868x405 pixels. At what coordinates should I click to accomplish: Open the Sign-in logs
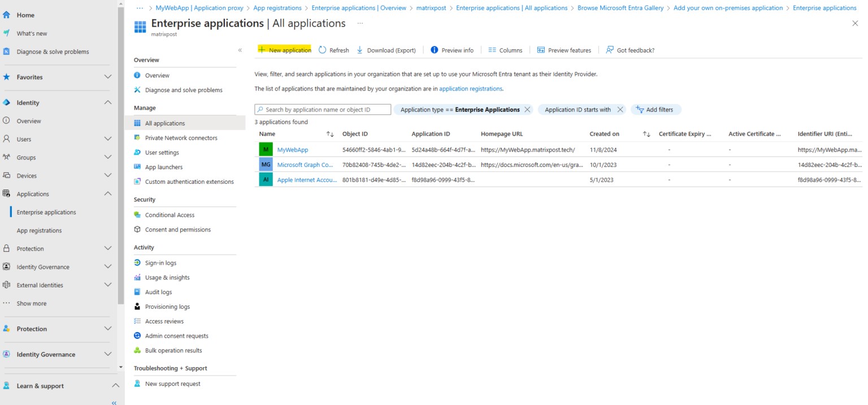[x=160, y=262]
